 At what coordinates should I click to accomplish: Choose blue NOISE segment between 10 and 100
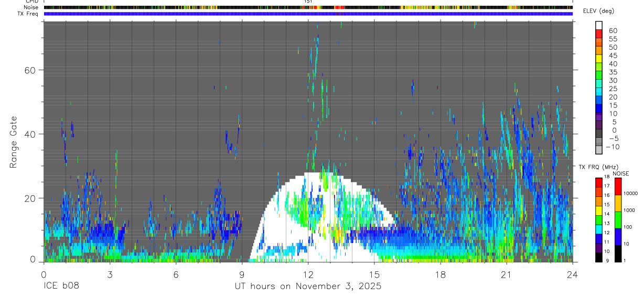pos(618,236)
